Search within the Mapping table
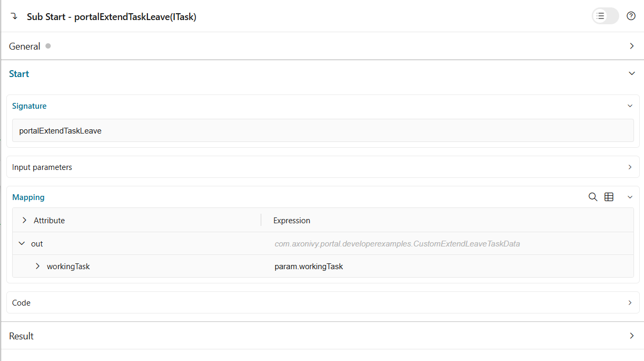This screenshot has height=361, width=644. [592, 196]
